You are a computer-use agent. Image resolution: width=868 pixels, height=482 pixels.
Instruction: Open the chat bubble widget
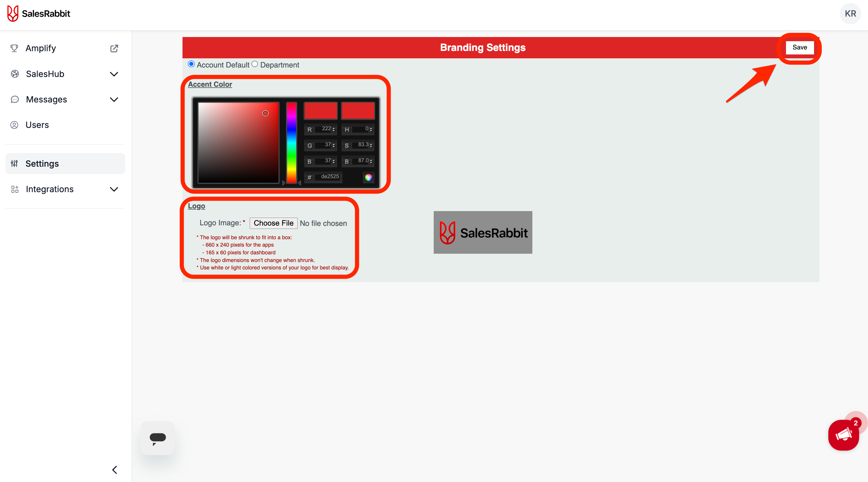pos(157,438)
